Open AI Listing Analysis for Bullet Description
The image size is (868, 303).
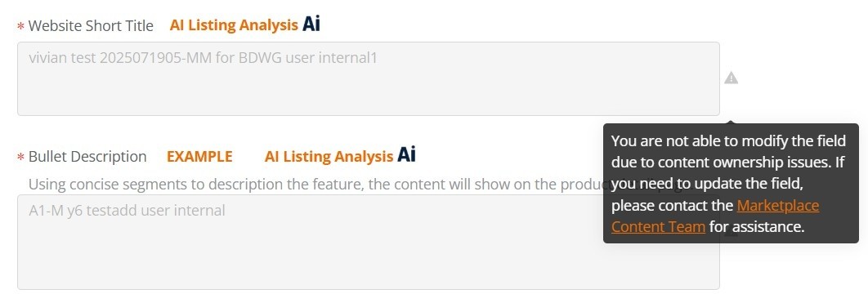coord(329,157)
